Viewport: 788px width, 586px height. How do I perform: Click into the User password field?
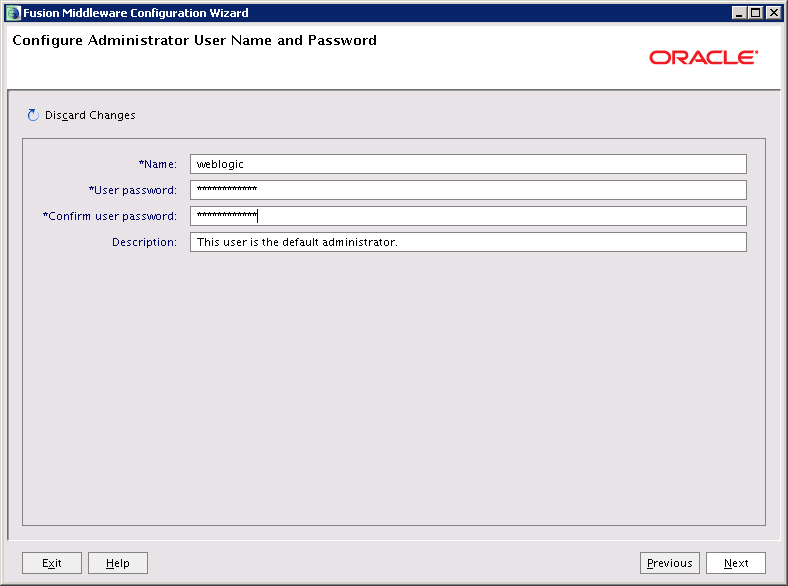467,190
